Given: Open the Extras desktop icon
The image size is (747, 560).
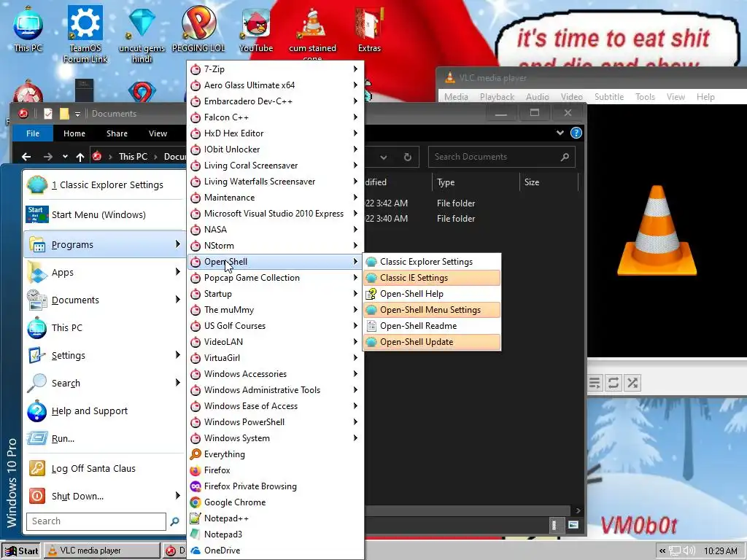Looking at the screenshot, I should point(369,28).
